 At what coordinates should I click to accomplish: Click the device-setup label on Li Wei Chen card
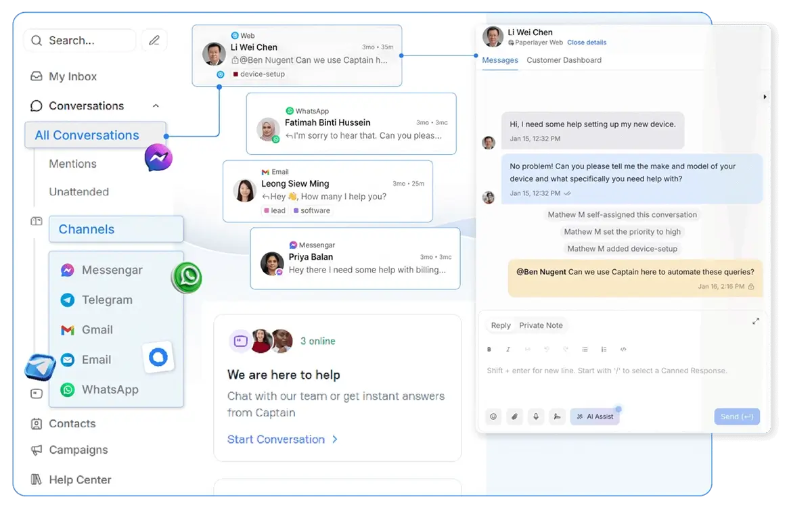pyautogui.click(x=258, y=74)
